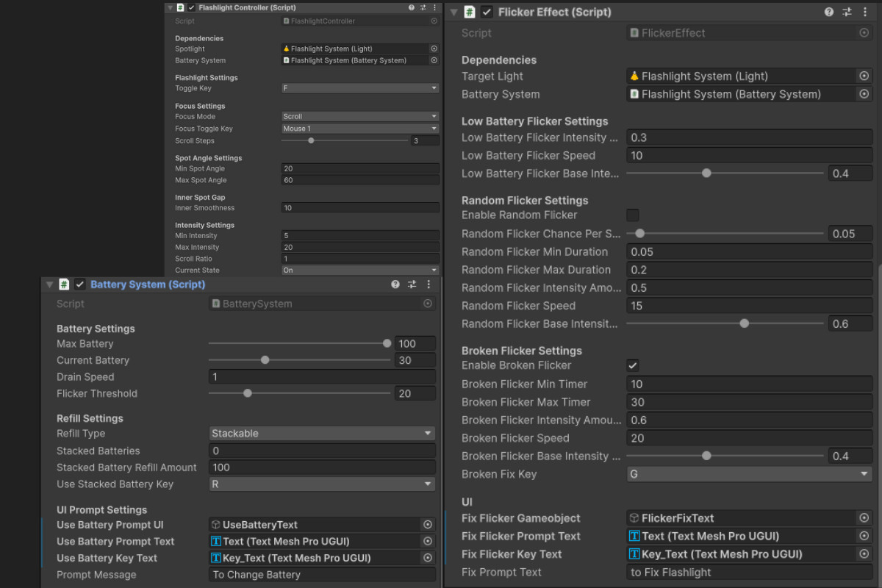The height and width of the screenshot is (588, 882).
Task: Click the Max Battery slider
Action: pyautogui.click(x=300, y=343)
